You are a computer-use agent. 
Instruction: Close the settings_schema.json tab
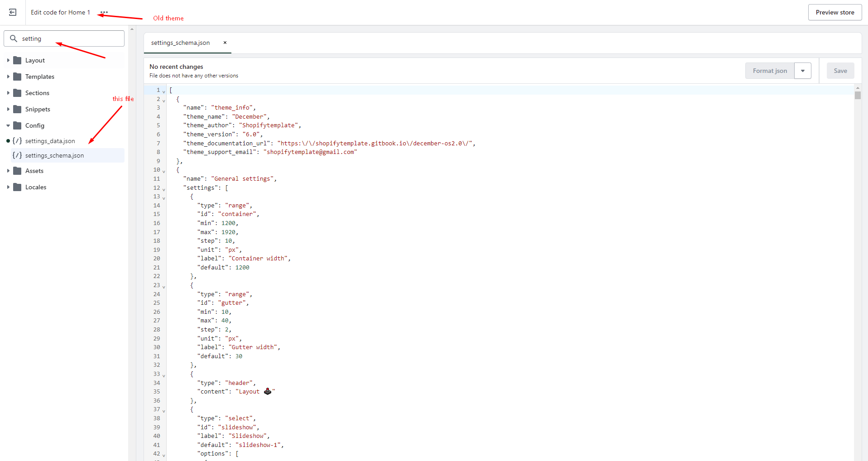225,43
